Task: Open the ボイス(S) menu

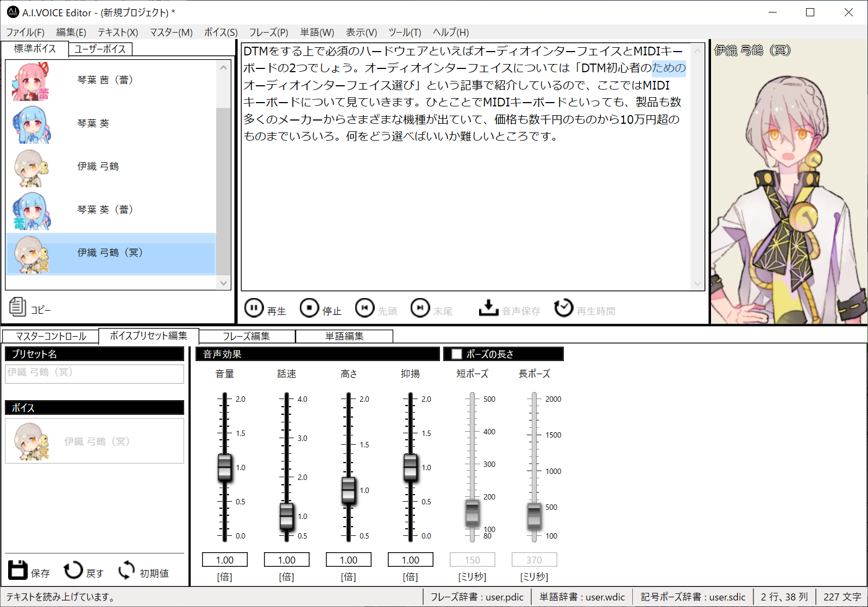Action: tap(221, 32)
